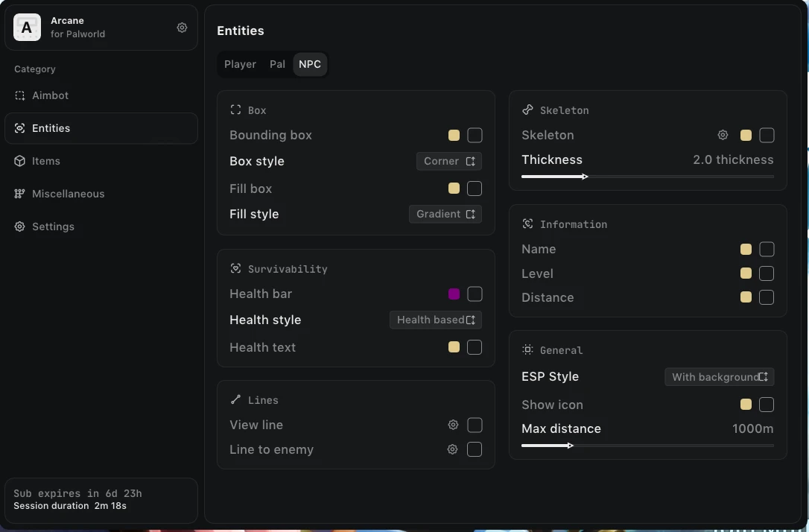
Task: Click the Items cube icon
Action: pos(19,161)
